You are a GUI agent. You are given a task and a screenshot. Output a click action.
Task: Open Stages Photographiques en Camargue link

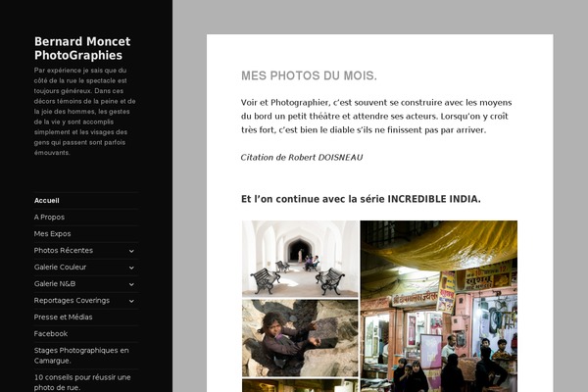(81, 355)
